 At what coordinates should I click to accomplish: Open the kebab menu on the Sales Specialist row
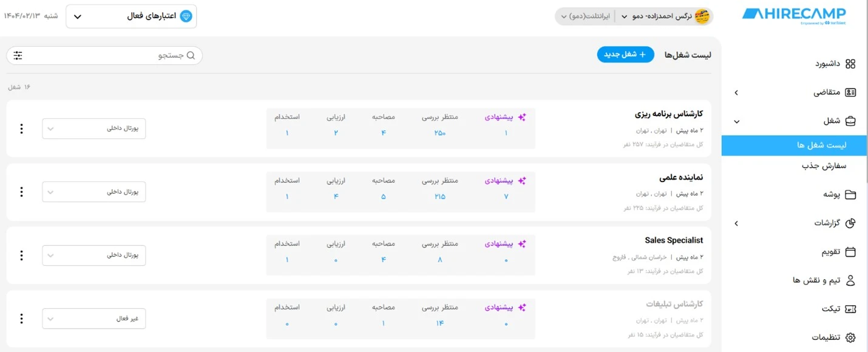click(21, 255)
